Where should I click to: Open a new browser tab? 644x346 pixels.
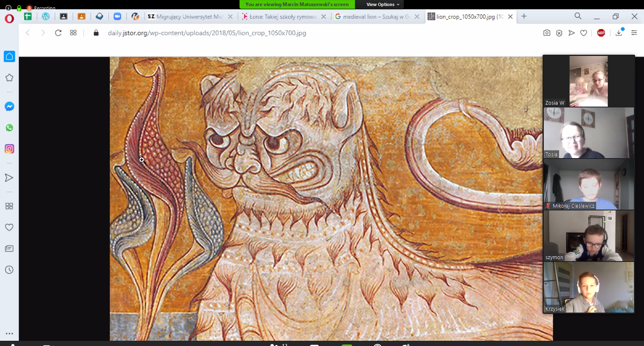click(524, 16)
